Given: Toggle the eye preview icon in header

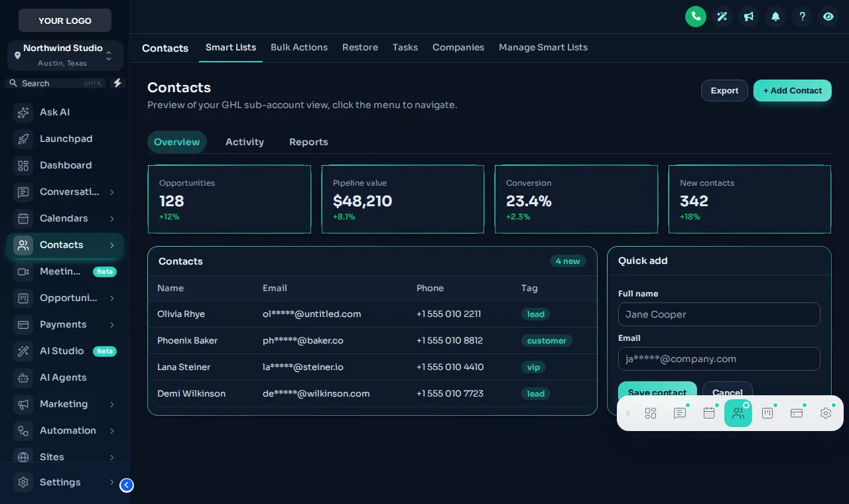Looking at the screenshot, I should click(x=828, y=17).
